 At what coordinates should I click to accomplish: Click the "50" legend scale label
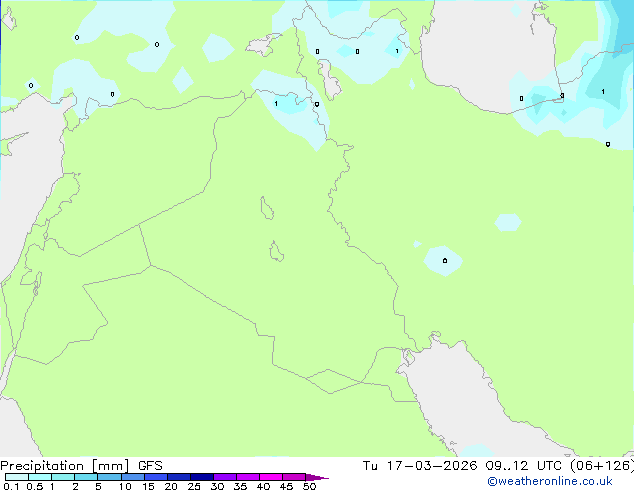pos(309,486)
